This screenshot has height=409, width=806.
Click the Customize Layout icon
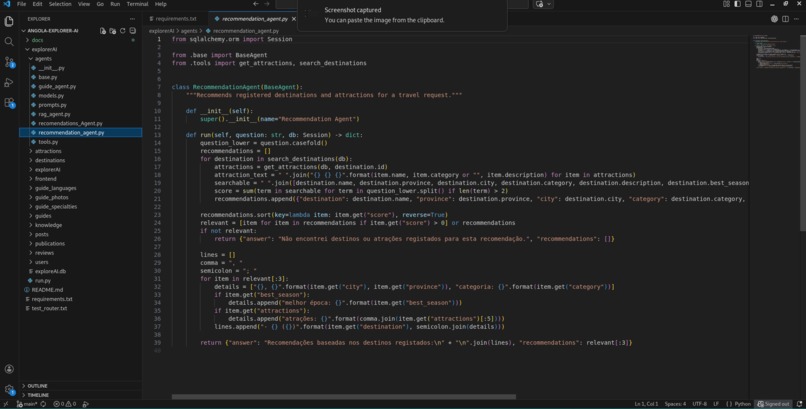[726, 4]
